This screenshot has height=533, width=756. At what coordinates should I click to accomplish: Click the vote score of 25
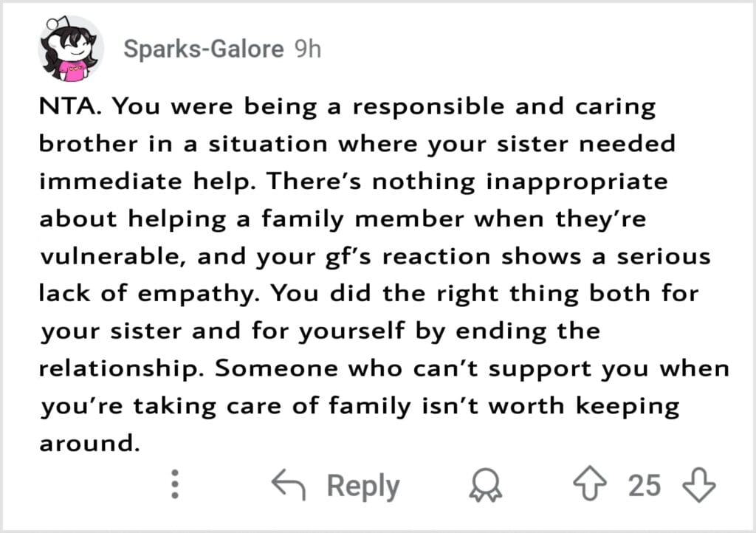coord(644,485)
